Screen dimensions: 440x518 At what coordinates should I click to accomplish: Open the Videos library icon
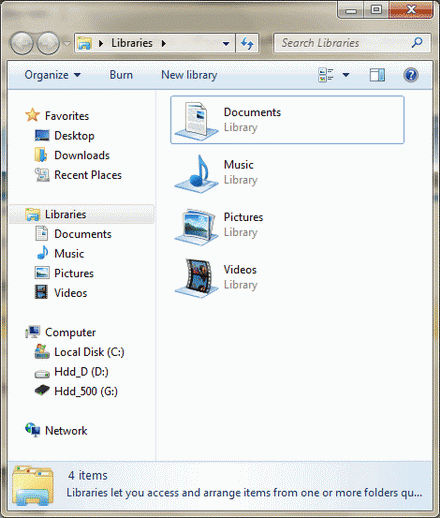tap(196, 278)
